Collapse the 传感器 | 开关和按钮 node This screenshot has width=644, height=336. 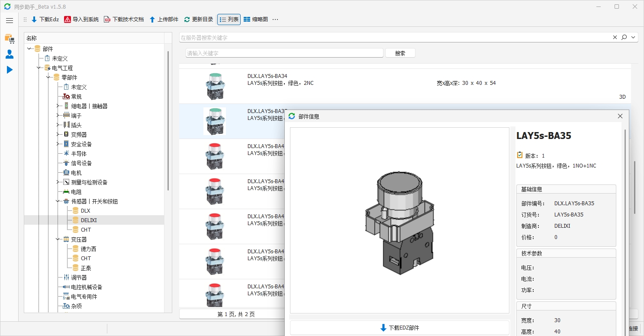58,201
